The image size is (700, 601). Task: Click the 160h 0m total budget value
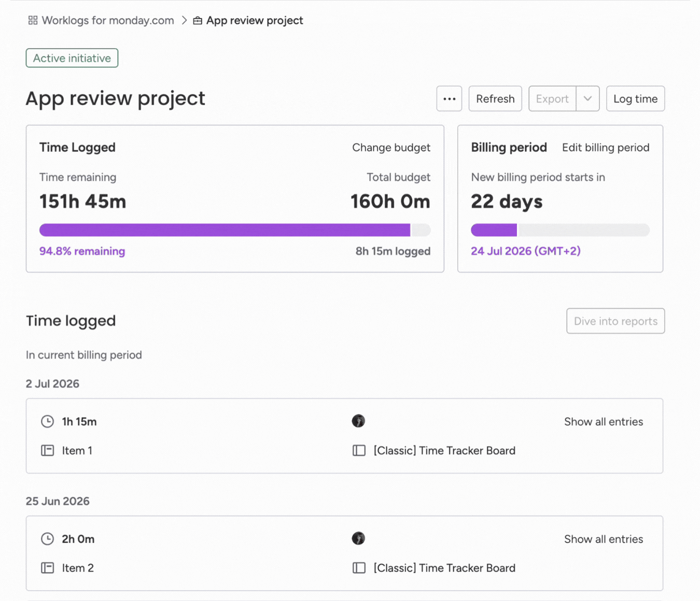pyautogui.click(x=390, y=202)
